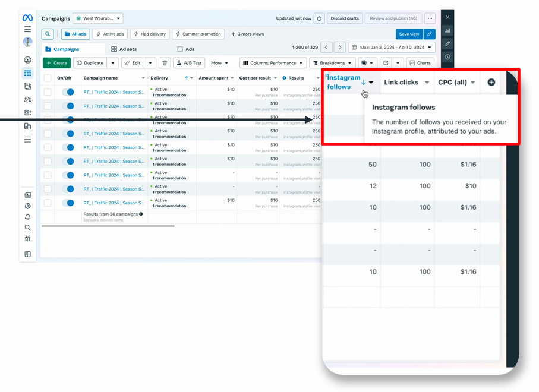539x392 pixels.
Task: Select Active ads view
Action: pyautogui.click(x=110, y=34)
